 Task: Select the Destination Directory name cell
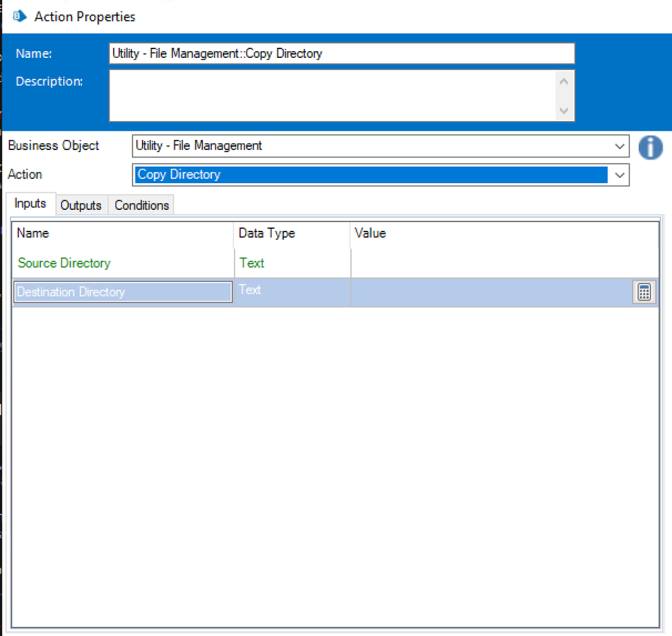(x=123, y=292)
